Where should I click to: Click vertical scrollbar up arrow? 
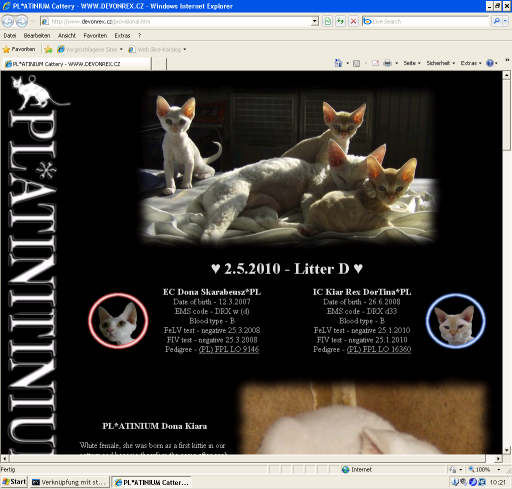pos(507,75)
